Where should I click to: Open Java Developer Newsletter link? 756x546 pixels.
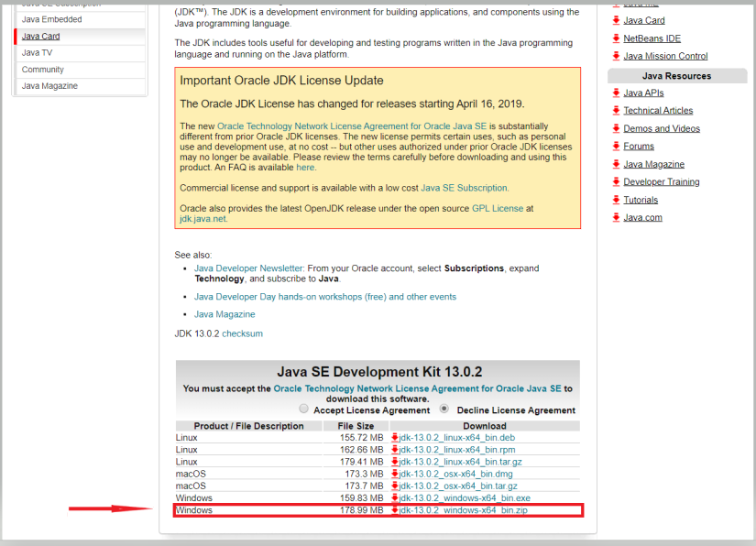pyautogui.click(x=248, y=268)
